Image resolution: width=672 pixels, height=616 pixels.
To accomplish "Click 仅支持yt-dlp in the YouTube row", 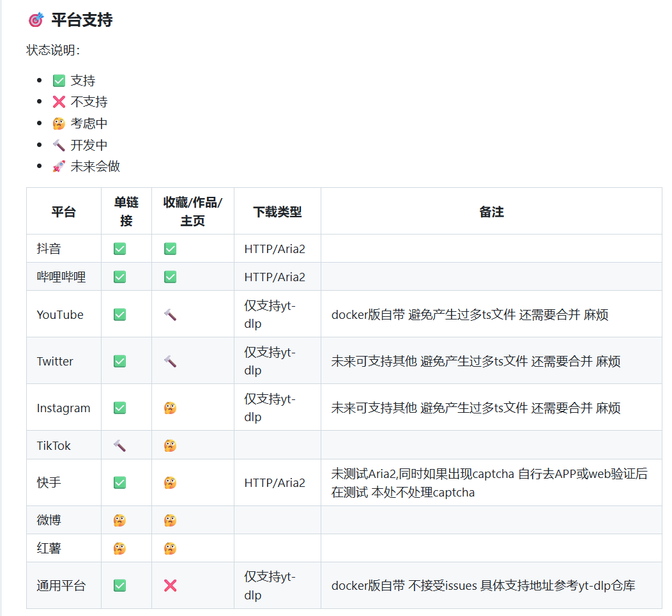I will 270,314.
